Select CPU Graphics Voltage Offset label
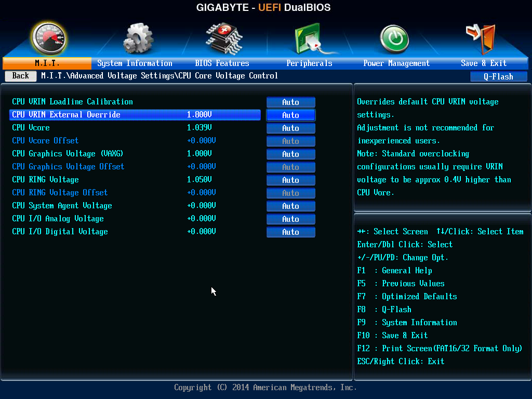Image resolution: width=532 pixels, height=399 pixels. point(68,167)
